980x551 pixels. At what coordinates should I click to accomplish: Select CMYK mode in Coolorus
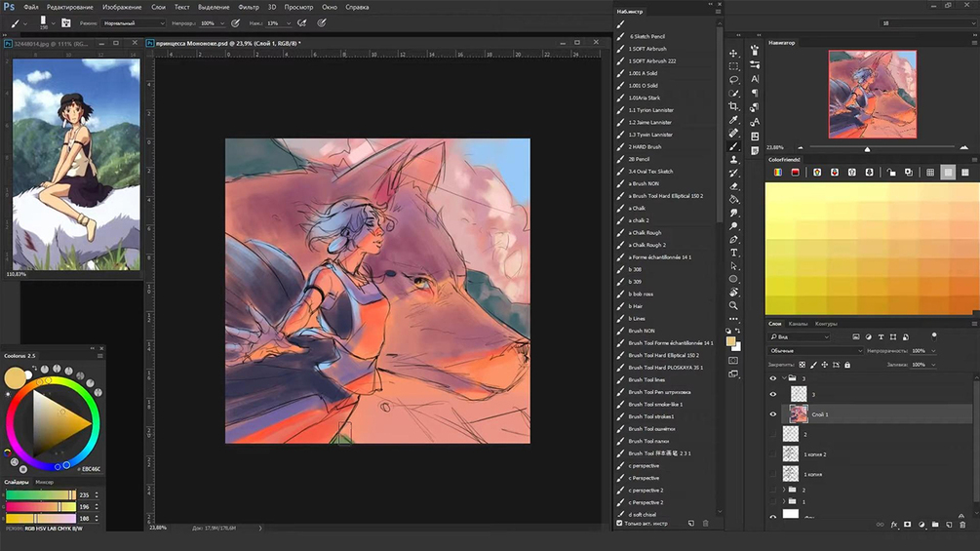pos(63,529)
